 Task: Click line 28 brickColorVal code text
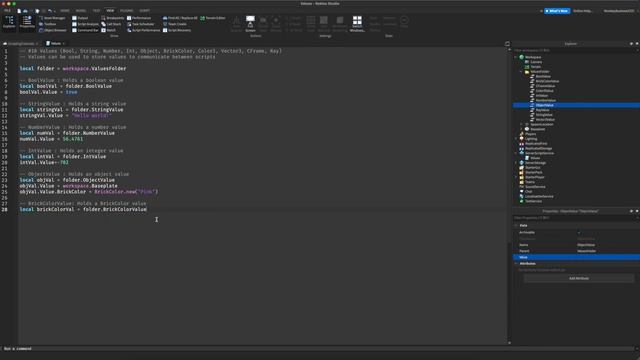83,209
